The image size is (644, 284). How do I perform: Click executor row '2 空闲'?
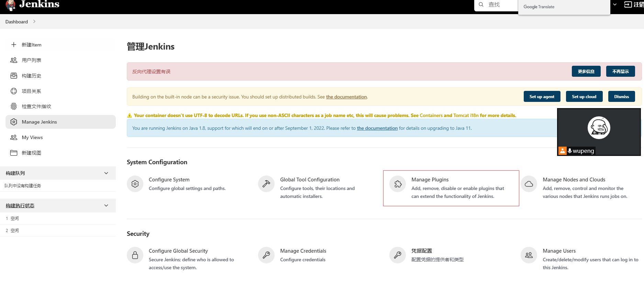tap(58, 230)
